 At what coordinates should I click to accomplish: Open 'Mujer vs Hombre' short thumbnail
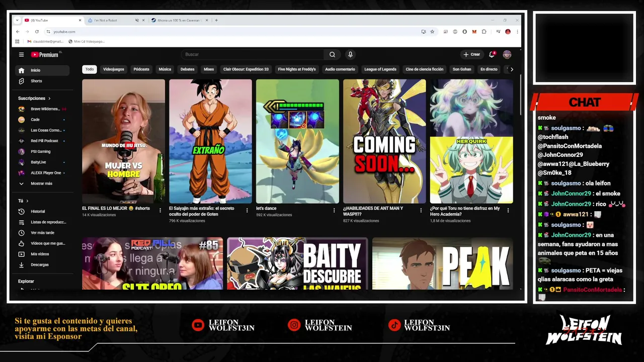pos(123,141)
